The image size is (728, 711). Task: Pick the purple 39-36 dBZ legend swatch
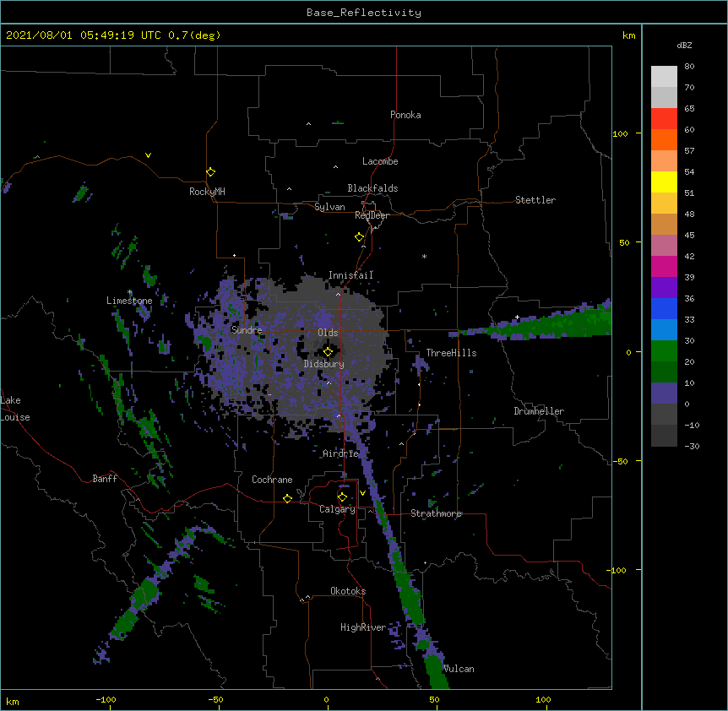664,288
